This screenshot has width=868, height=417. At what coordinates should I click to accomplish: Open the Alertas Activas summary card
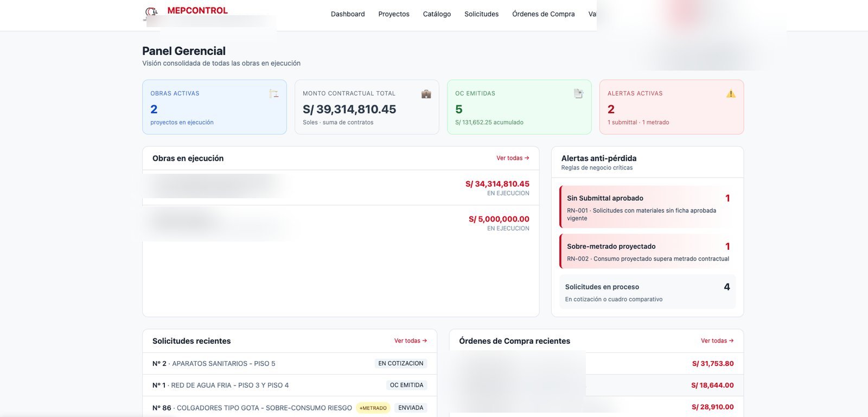(672, 107)
